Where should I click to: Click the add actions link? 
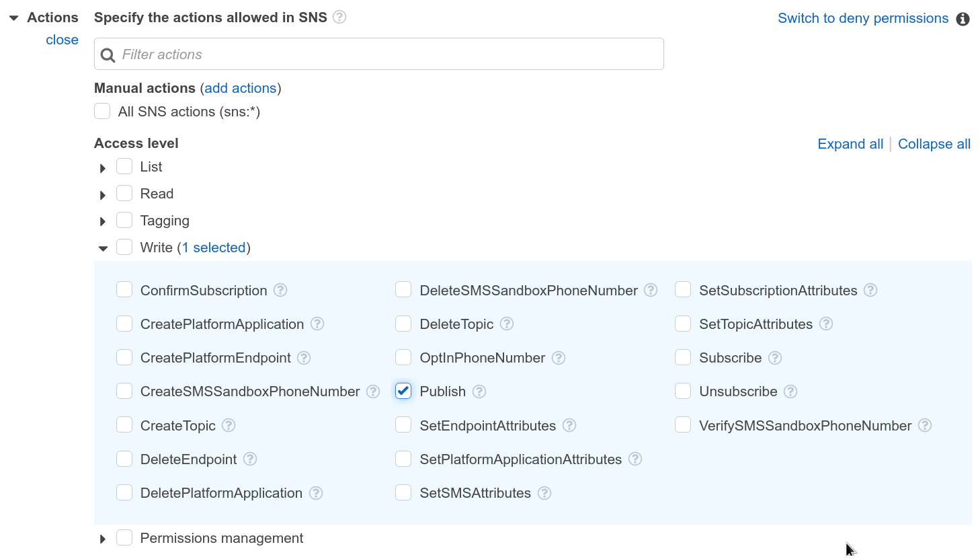241,88
